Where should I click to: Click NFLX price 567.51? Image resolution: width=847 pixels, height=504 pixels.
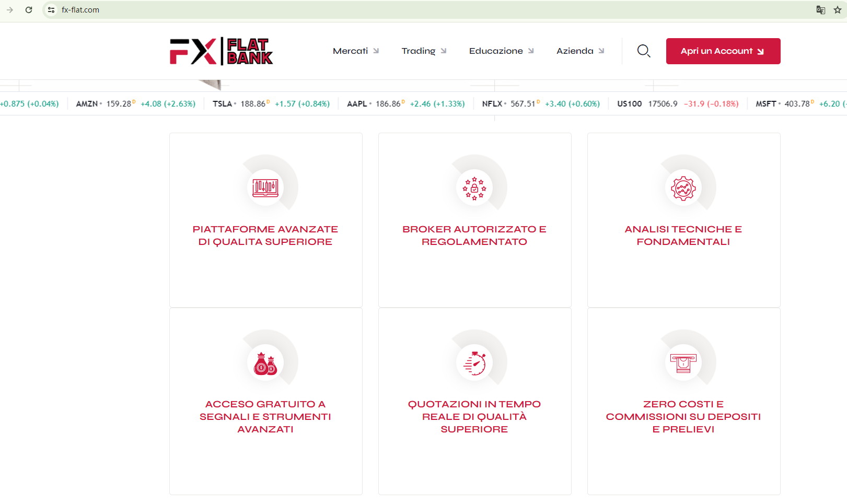pos(523,104)
